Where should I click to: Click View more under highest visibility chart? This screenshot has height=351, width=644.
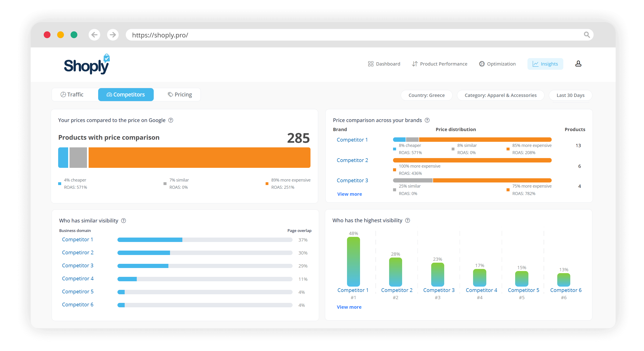click(349, 307)
